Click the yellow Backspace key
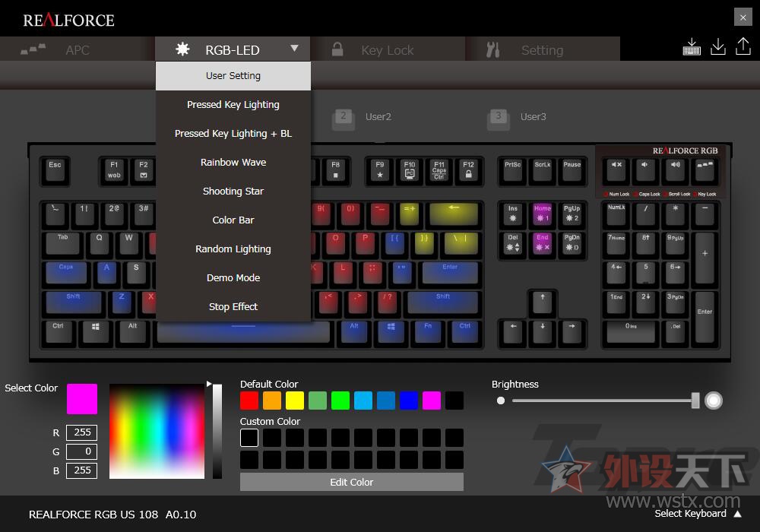Viewport: 760px width, 532px height. [x=454, y=214]
